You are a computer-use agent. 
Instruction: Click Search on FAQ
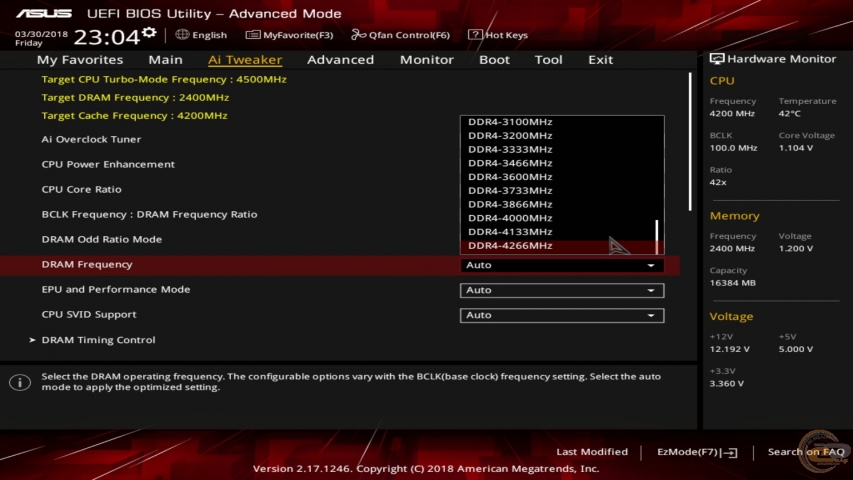tap(806, 452)
